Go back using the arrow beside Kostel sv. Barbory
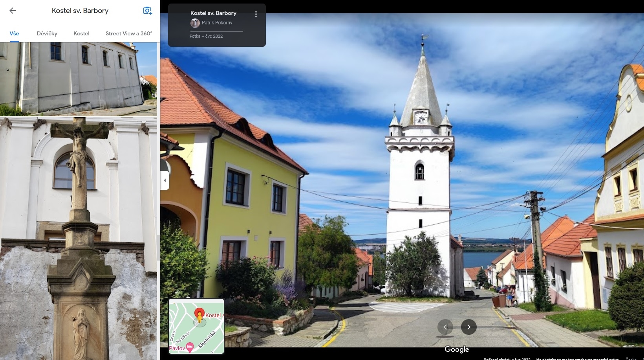This screenshot has width=644, height=360. pos(13,11)
